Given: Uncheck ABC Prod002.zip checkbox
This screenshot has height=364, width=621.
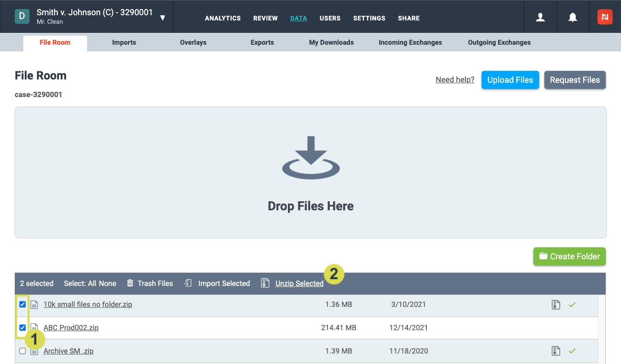Looking at the screenshot, I should pos(22,327).
